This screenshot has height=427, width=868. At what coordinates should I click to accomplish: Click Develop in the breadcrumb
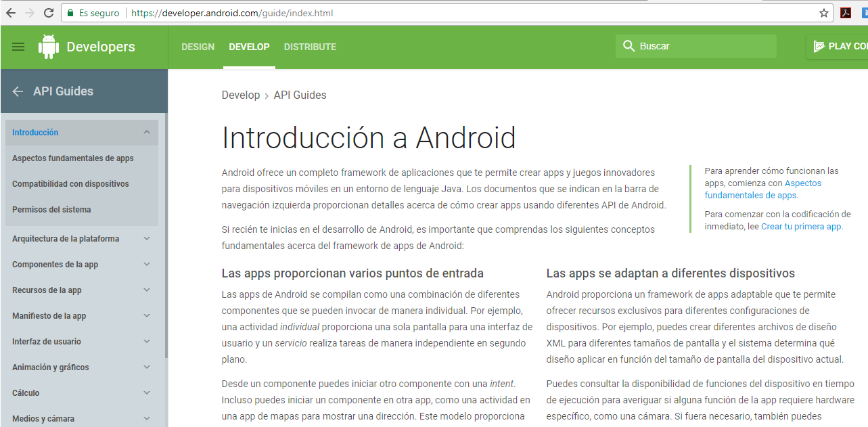[x=241, y=95]
